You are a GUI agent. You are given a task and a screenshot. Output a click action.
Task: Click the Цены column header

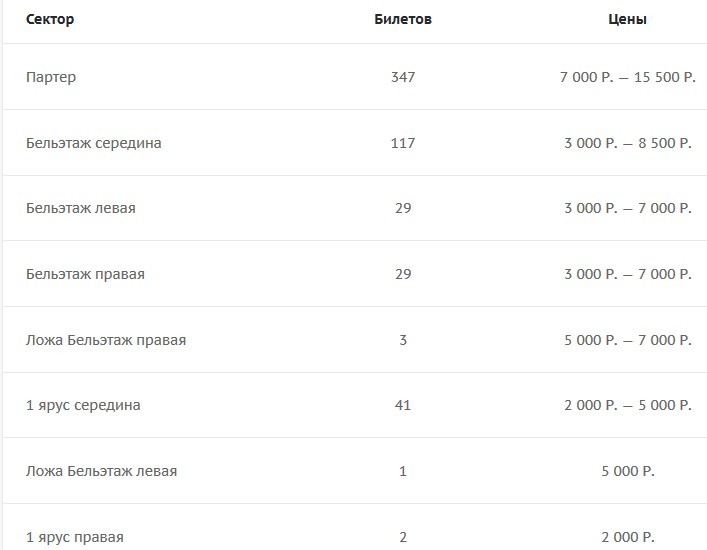(x=627, y=19)
